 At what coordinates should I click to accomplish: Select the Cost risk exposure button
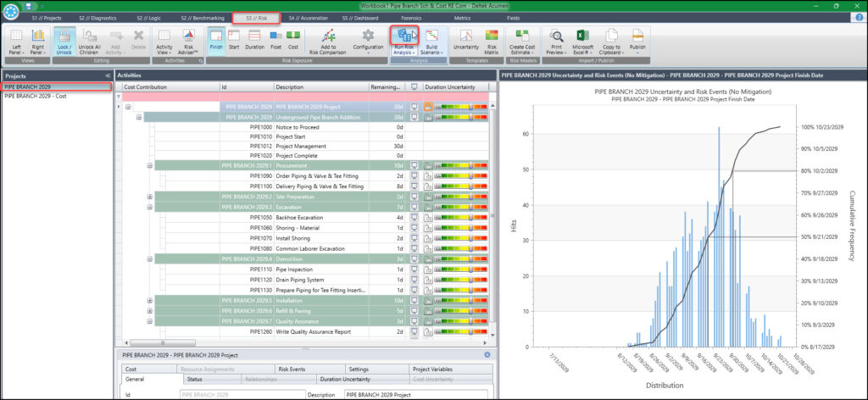293,41
